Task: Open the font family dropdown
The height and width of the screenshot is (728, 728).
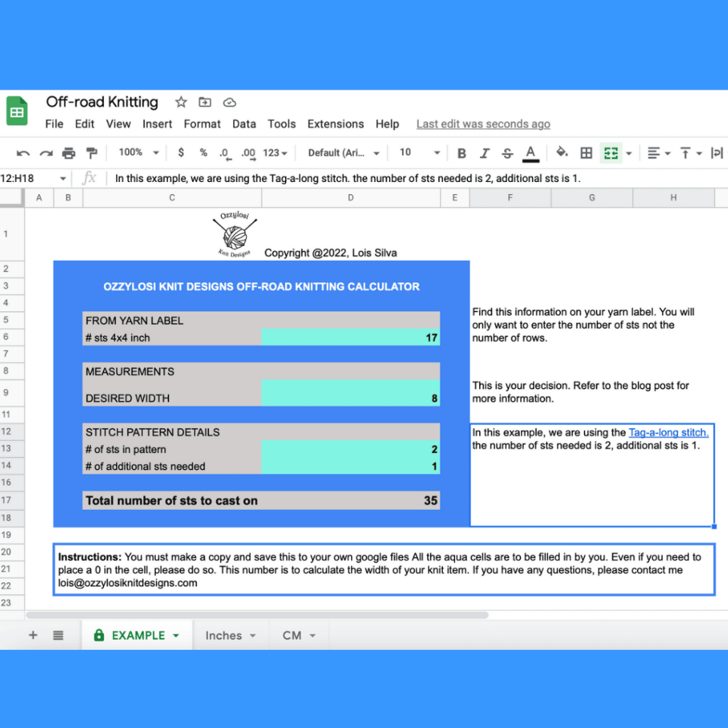Action: click(344, 153)
